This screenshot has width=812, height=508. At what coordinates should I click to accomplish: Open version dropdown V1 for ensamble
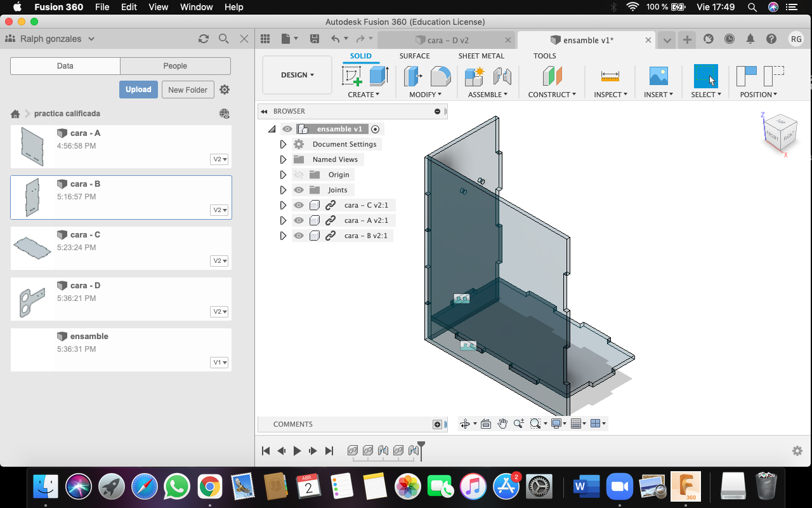[x=219, y=363]
